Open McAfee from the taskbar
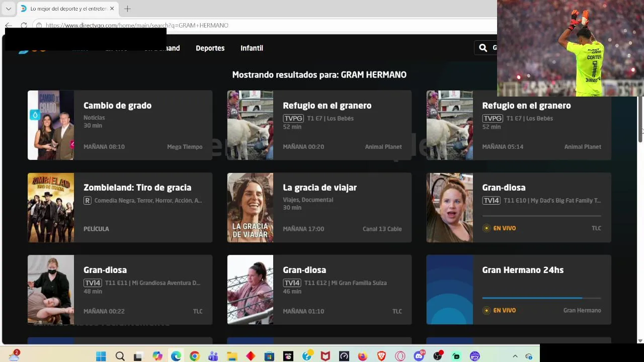 point(326,356)
